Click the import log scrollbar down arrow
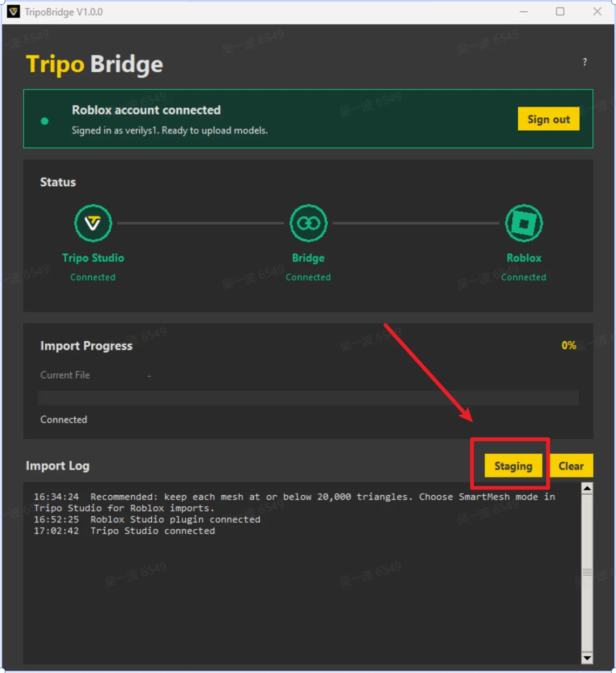Screen dimensions: 616x673 pyautogui.click(x=587, y=658)
